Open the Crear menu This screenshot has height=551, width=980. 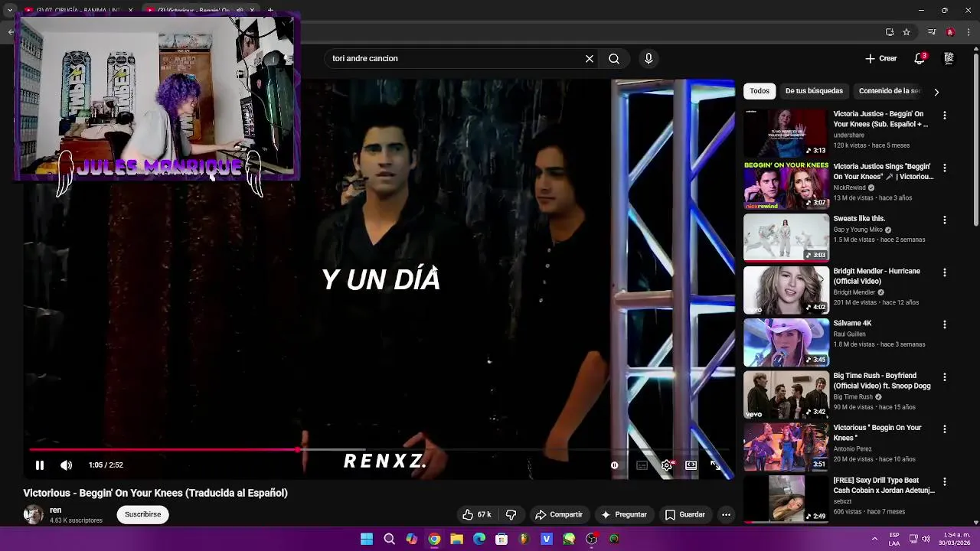pos(881,58)
